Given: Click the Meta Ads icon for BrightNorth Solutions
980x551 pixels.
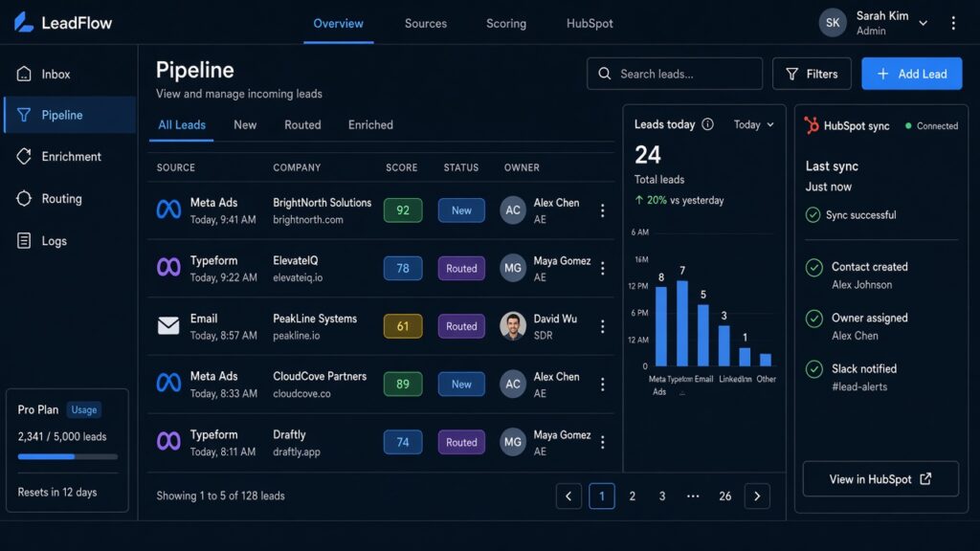Looking at the screenshot, I should (168, 209).
